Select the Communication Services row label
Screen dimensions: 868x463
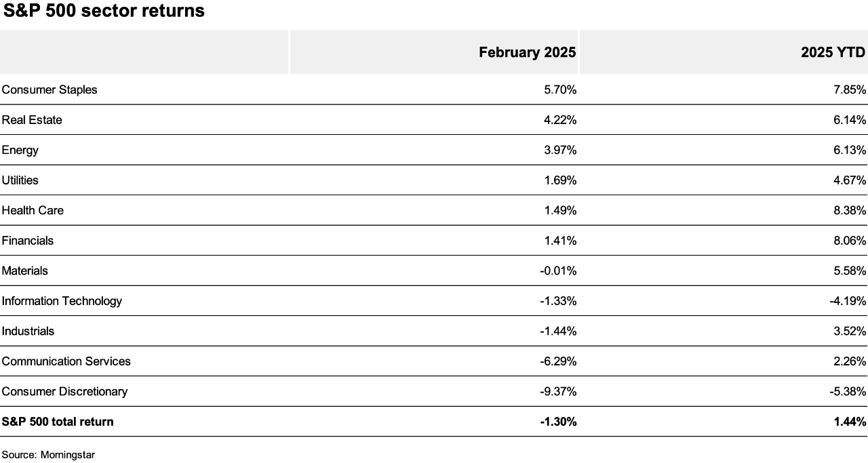tap(66, 361)
